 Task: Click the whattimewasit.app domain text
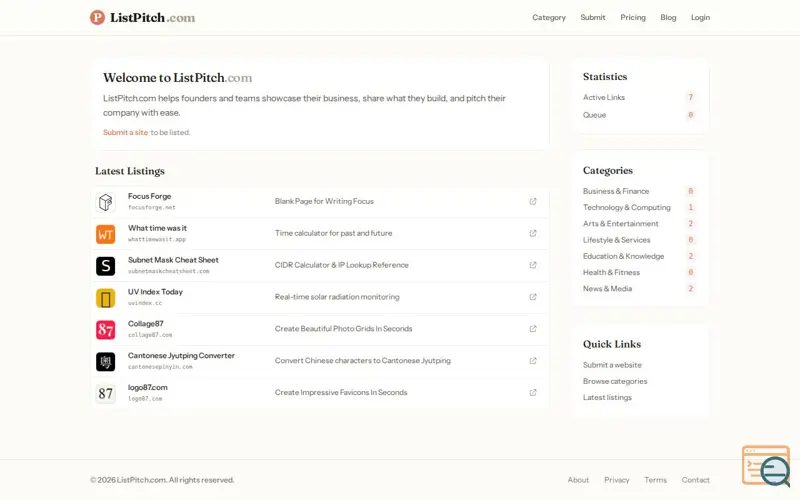coord(157,239)
